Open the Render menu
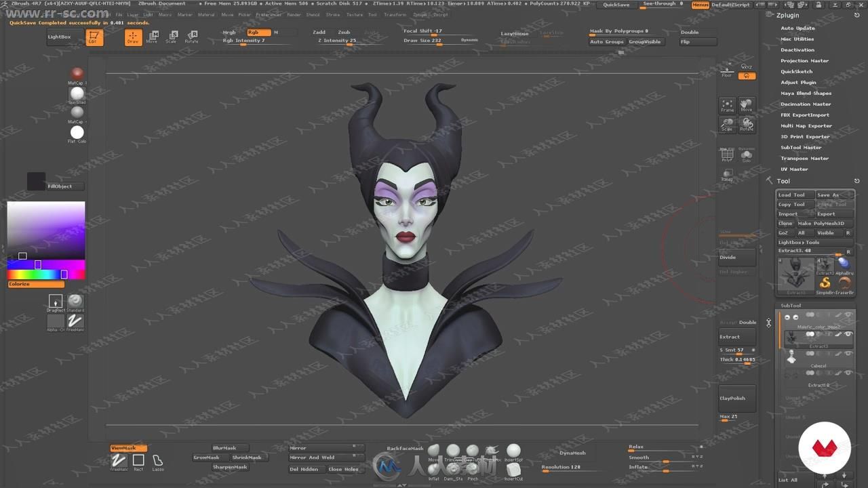Viewport: 868px width, 488px height. (x=294, y=14)
